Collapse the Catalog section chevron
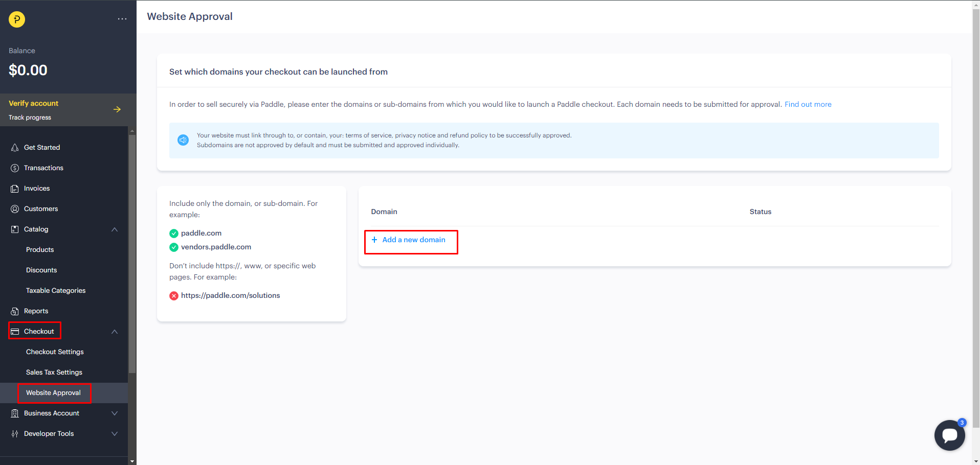 [x=115, y=229]
